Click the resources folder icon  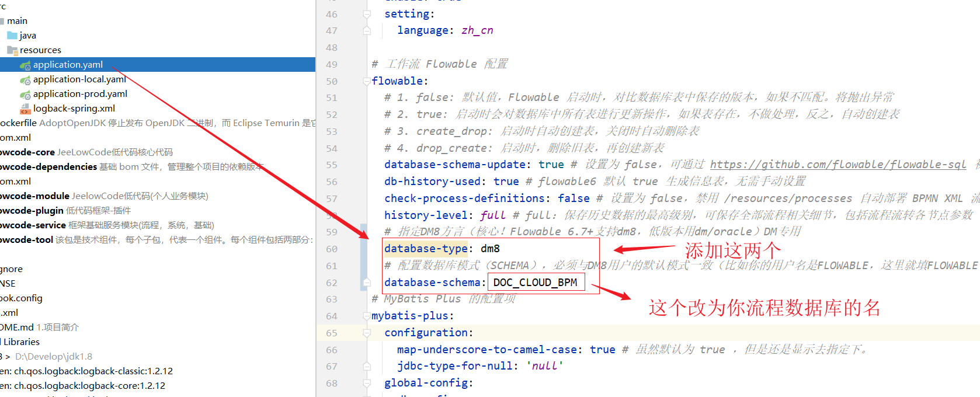[x=12, y=50]
